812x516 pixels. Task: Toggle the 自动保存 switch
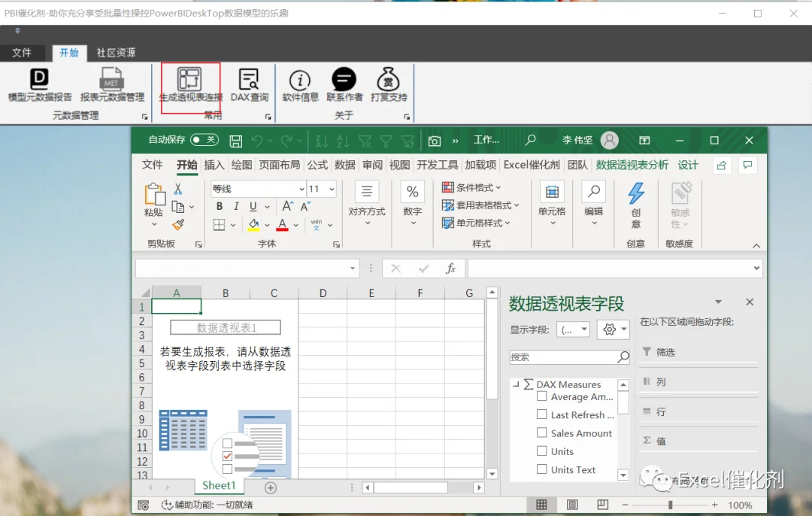204,140
